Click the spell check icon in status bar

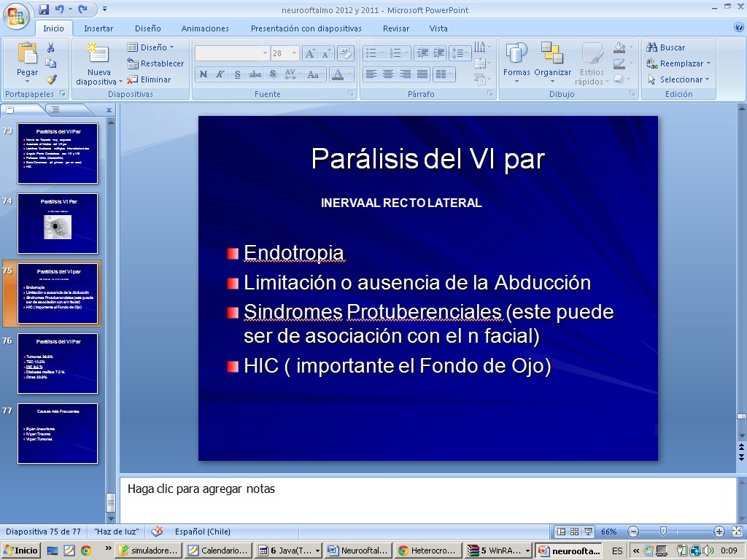tap(157, 532)
